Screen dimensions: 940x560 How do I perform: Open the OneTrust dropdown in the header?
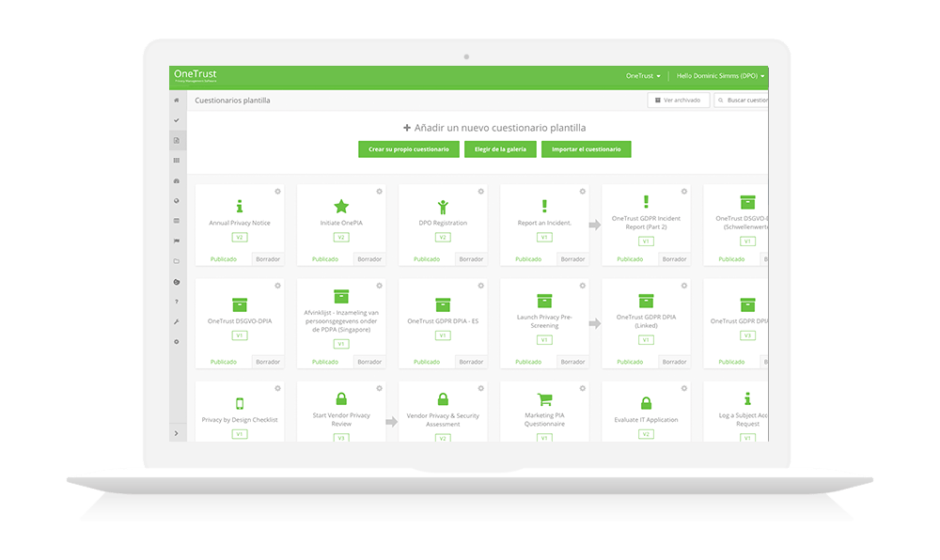(x=643, y=76)
